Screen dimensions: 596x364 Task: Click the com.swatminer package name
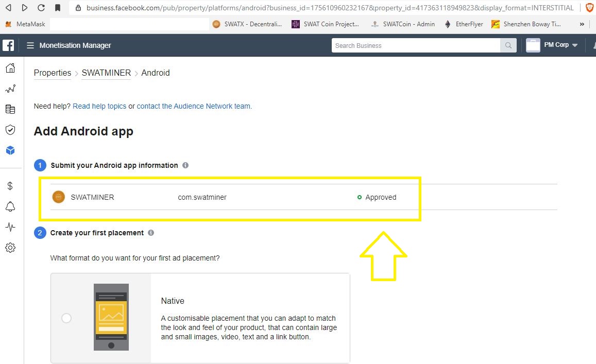pyautogui.click(x=202, y=197)
